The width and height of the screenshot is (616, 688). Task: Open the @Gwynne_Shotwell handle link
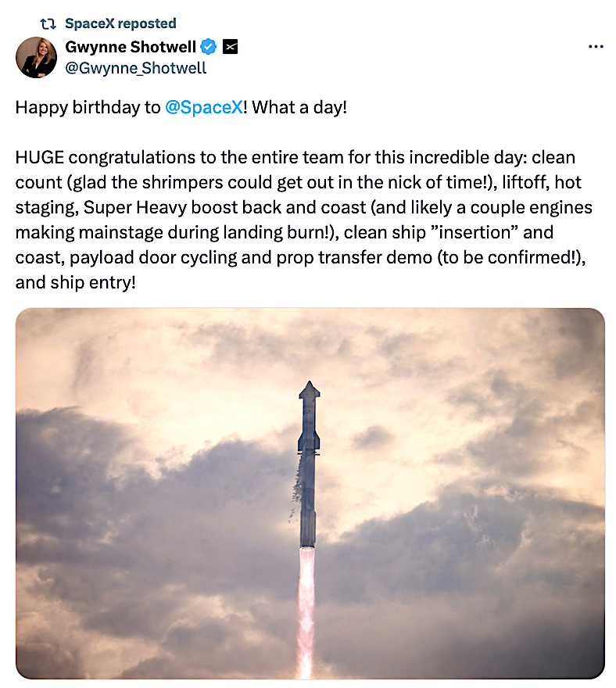pos(136,68)
